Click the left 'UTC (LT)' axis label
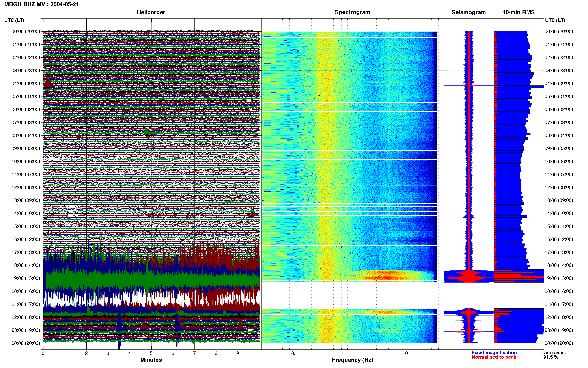The width and height of the screenshot is (588, 368). (14, 20)
